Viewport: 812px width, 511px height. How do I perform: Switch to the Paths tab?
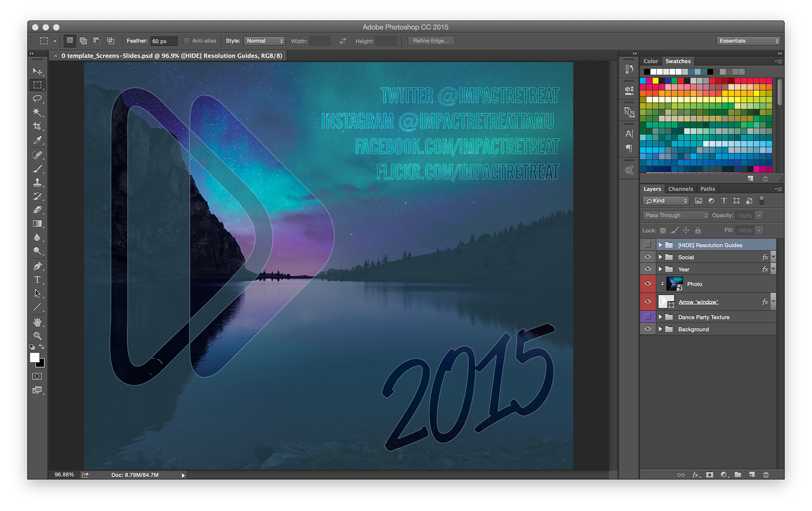(708, 189)
